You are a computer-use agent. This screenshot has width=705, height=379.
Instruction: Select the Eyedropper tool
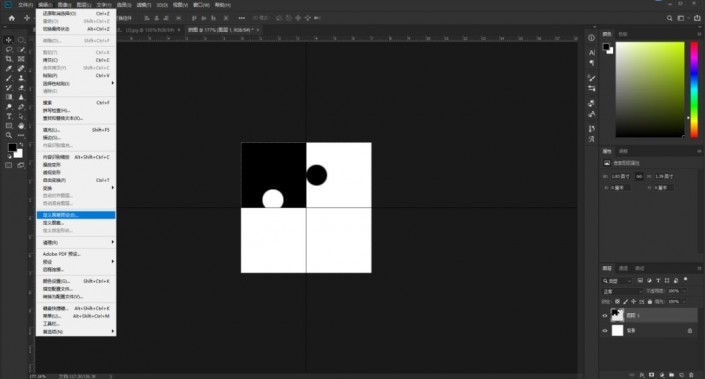coord(9,68)
